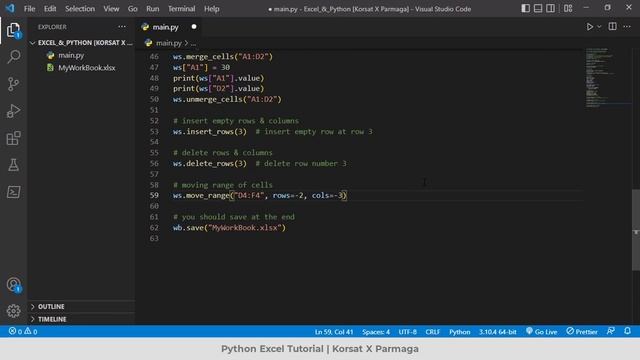Click the editor vertical scrollbar thumb
Viewport: 640px width, 360px height.
coord(636,230)
